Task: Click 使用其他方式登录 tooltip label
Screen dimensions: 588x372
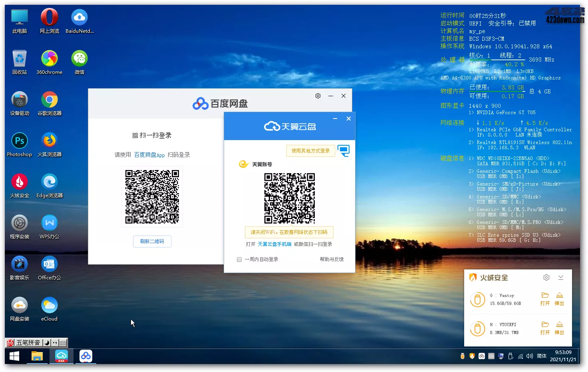Action: coord(310,151)
